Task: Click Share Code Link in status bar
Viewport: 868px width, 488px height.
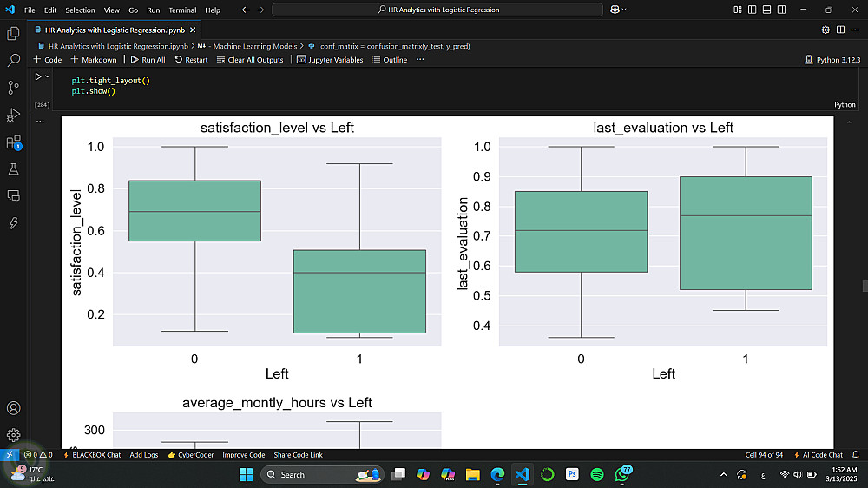Action: (x=298, y=455)
